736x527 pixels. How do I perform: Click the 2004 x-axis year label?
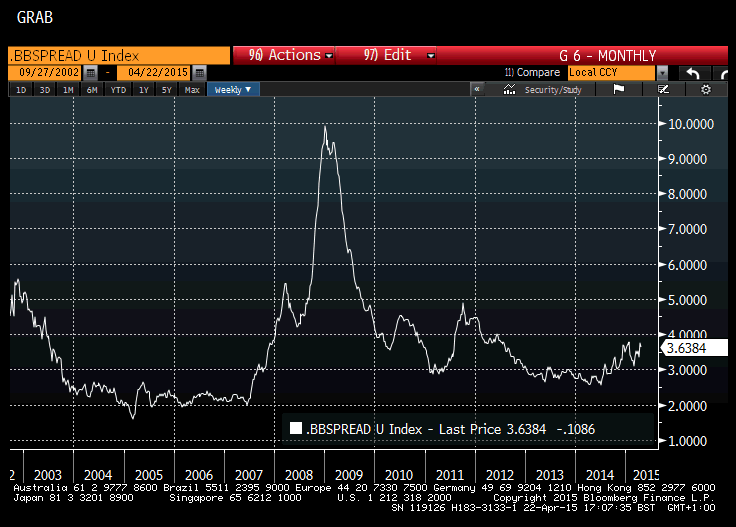[x=98, y=475]
